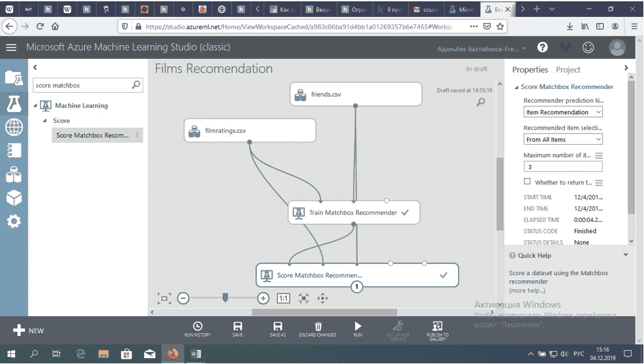
Task: Click Save in bottom toolbar
Action: pos(237,329)
